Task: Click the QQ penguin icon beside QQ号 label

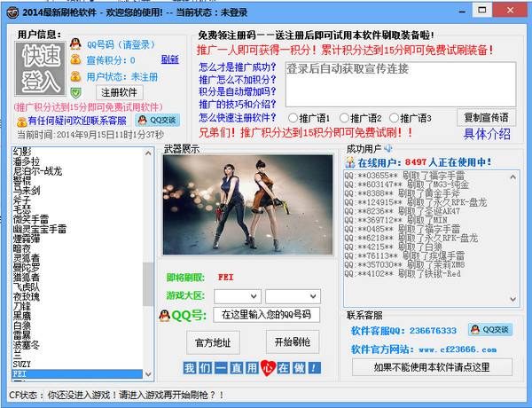Action: (x=165, y=316)
